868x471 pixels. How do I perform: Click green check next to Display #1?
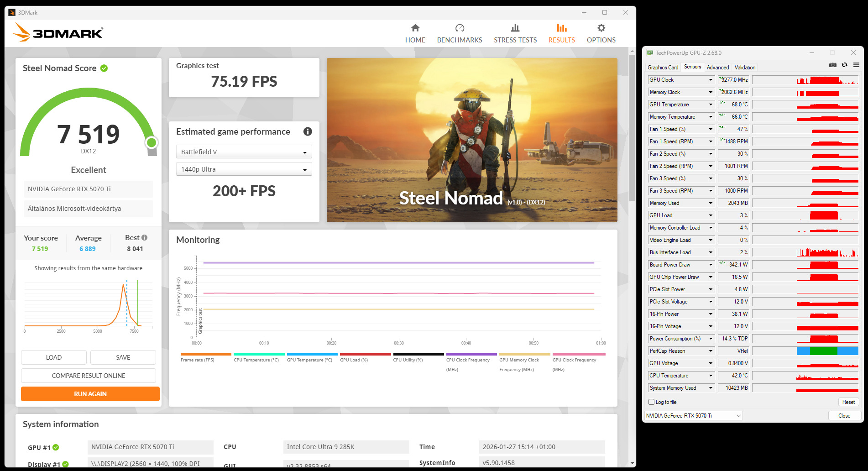[66, 464]
